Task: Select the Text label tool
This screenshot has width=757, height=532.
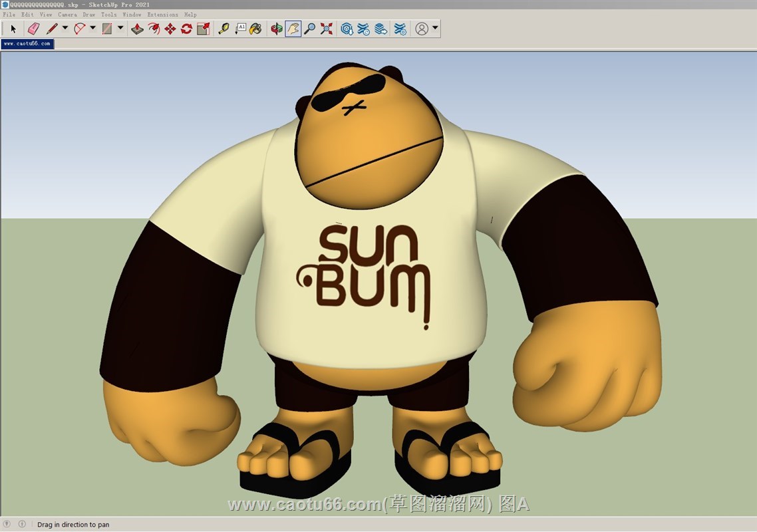Action: point(240,29)
